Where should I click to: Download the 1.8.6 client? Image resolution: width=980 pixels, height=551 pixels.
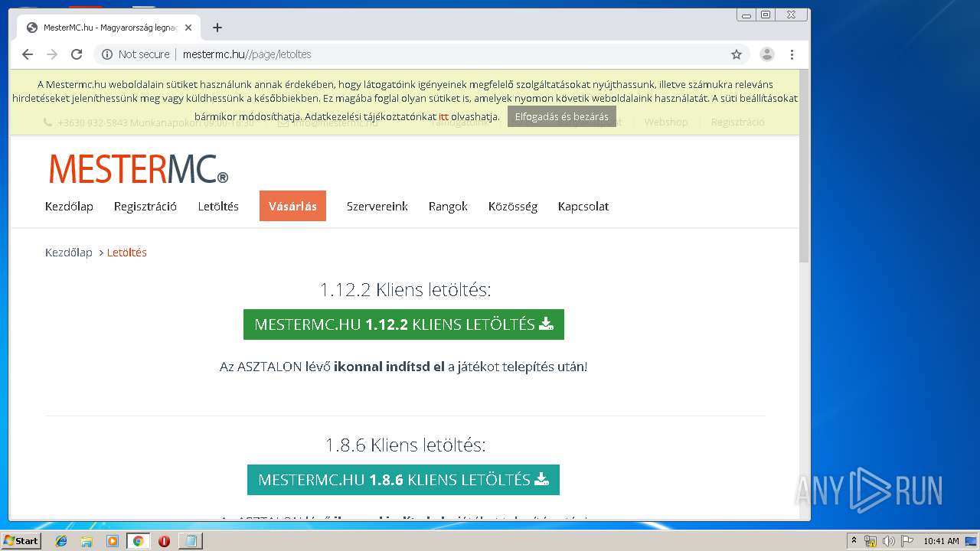pos(403,480)
